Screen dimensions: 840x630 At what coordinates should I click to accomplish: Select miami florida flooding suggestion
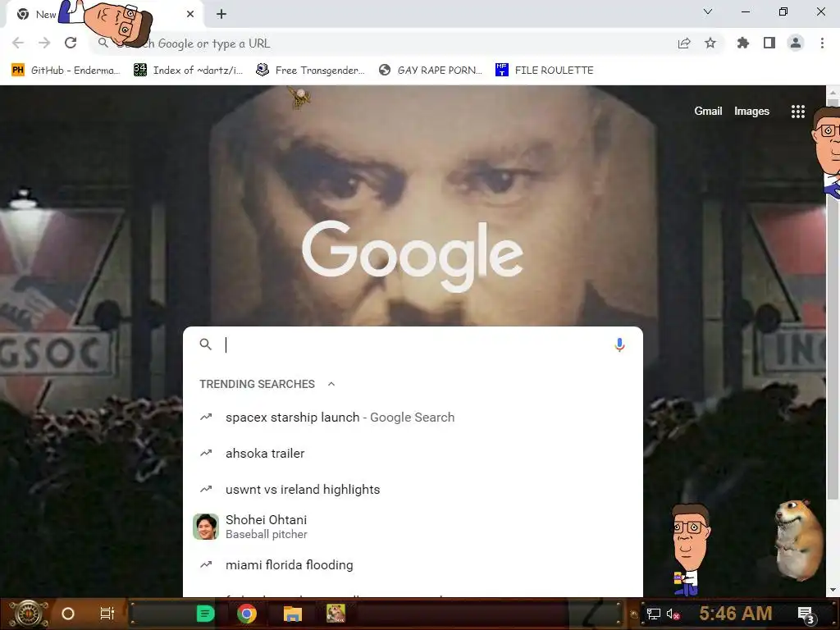(x=413, y=564)
